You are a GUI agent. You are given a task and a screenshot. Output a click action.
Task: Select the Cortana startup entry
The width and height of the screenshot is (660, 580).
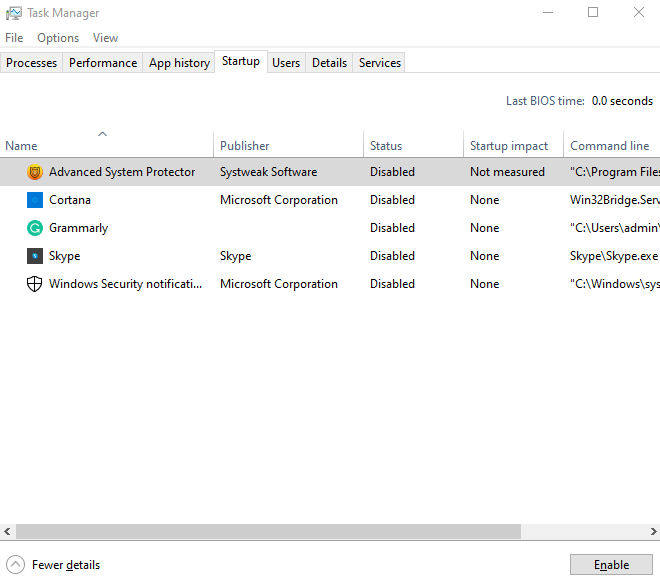tap(70, 200)
